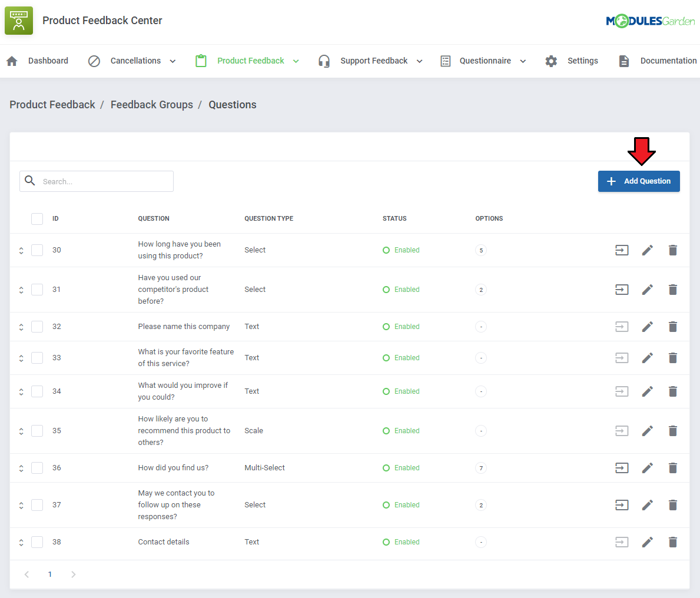Delete question 30 with trash icon
Viewport: 700px width, 598px height.
coord(673,250)
